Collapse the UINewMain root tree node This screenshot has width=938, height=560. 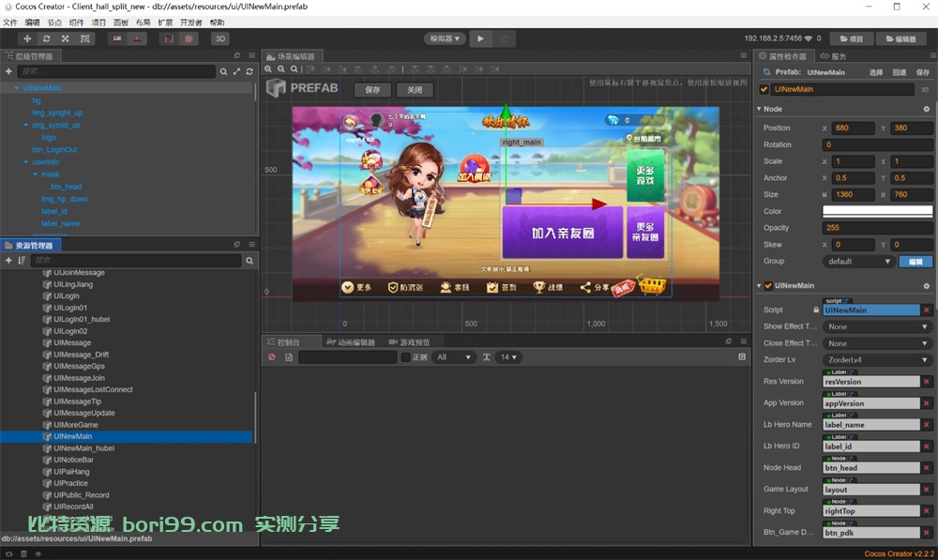[17, 88]
